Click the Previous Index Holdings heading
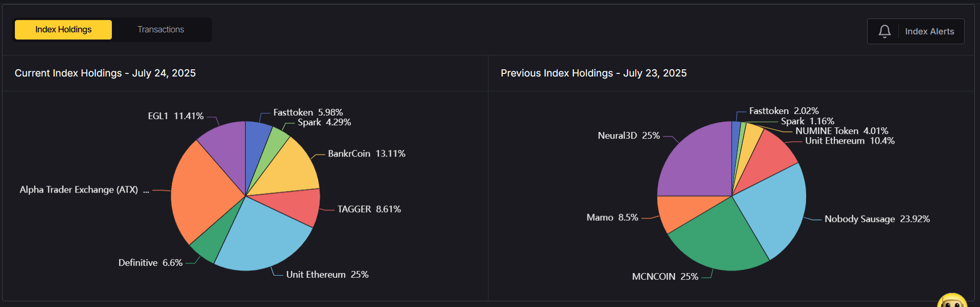The width and height of the screenshot is (980, 307). 593,73
